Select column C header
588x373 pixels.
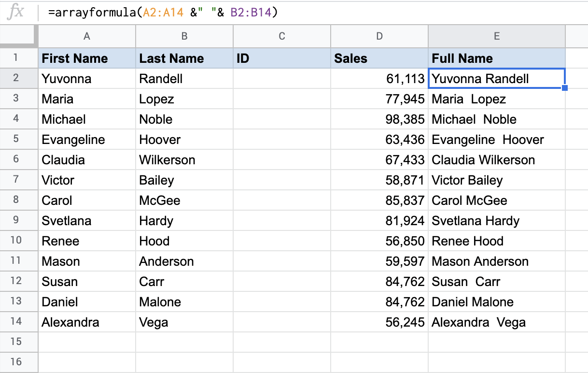point(282,36)
